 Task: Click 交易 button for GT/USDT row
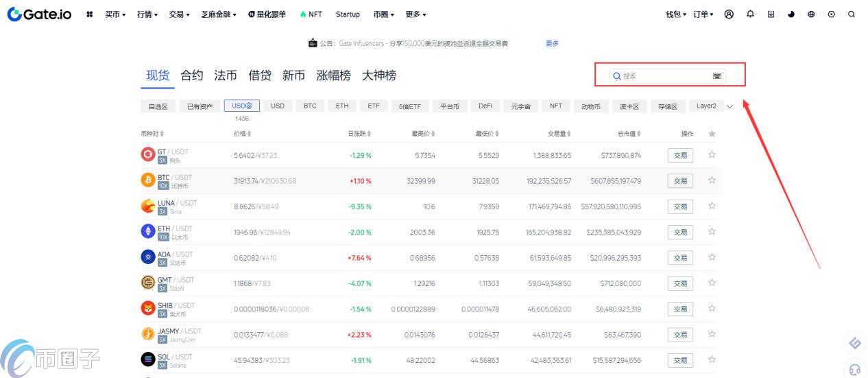680,155
